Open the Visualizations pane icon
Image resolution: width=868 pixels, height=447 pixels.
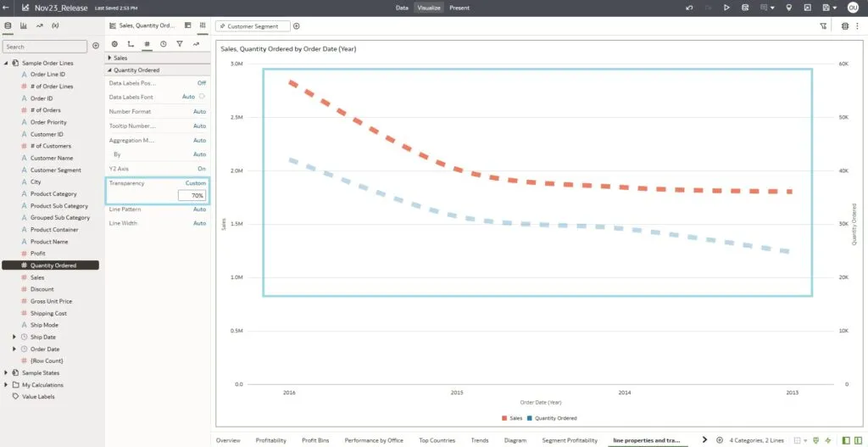23,26
